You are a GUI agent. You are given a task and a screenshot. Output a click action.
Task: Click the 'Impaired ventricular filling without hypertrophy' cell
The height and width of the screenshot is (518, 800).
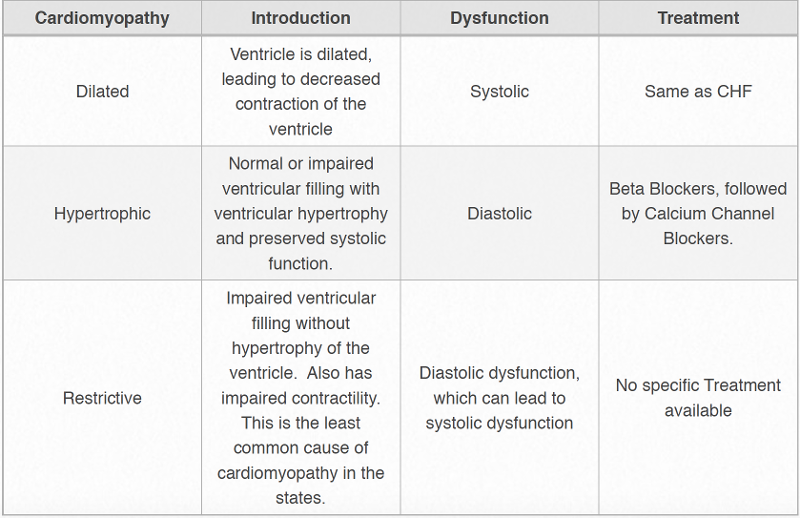[300, 398]
